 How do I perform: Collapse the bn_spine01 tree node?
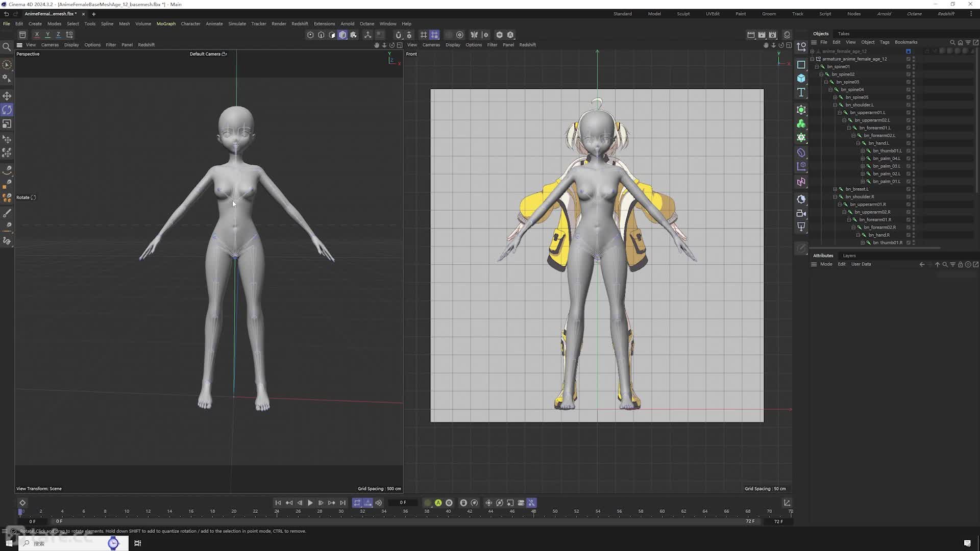tap(817, 67)
